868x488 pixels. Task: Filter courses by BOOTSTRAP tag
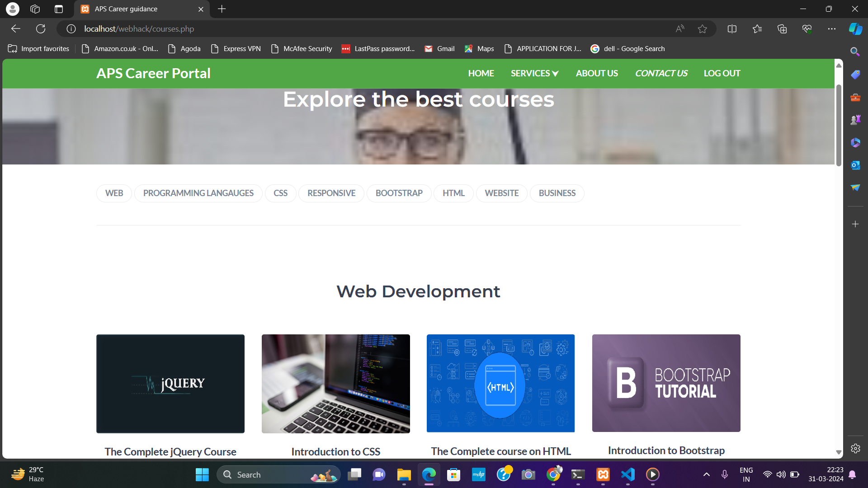399,193
